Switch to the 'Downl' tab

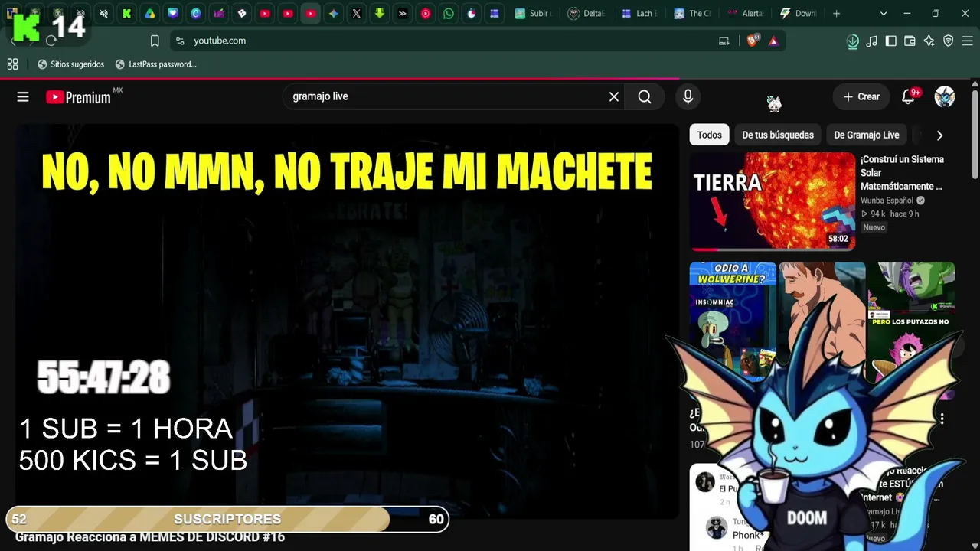pyautogui.click(x=798, y=13)
